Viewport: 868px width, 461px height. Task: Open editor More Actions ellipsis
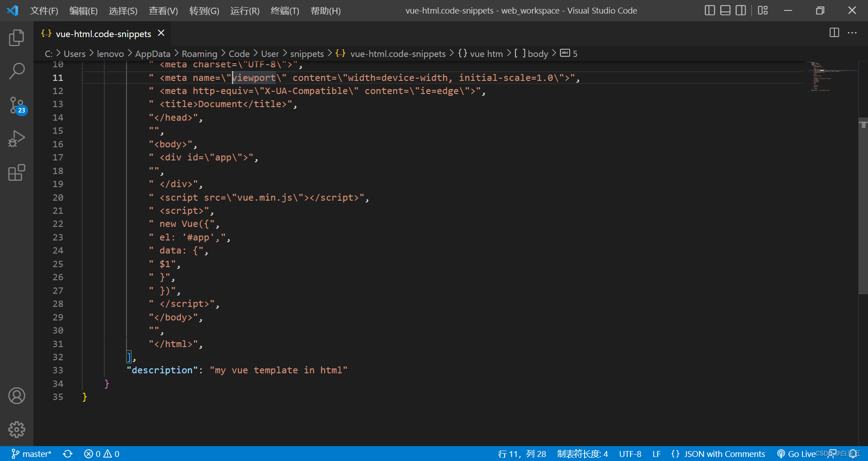click(852, 33)
